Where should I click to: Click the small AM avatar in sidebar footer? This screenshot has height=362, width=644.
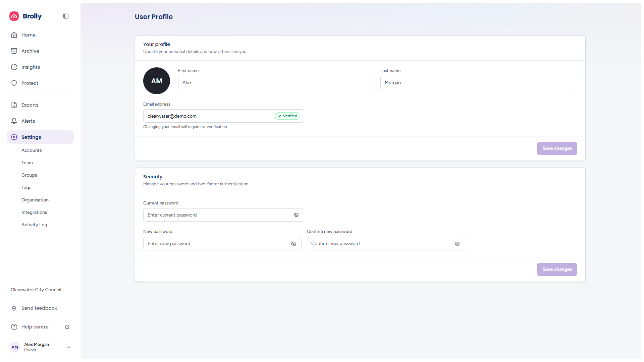click(x=15, y=347)
